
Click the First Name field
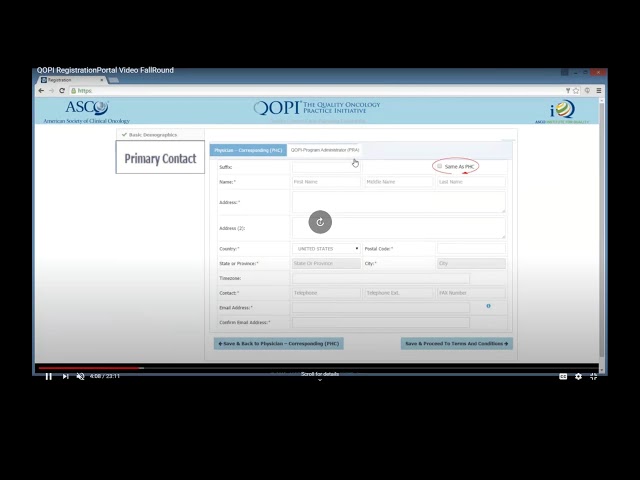coord(326,182)
